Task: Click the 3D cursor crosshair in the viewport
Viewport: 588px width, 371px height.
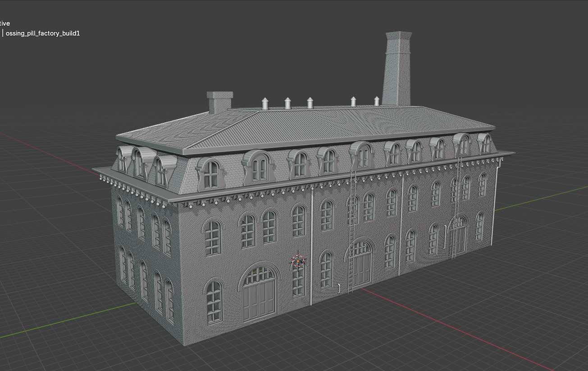Action: point(298,261)
